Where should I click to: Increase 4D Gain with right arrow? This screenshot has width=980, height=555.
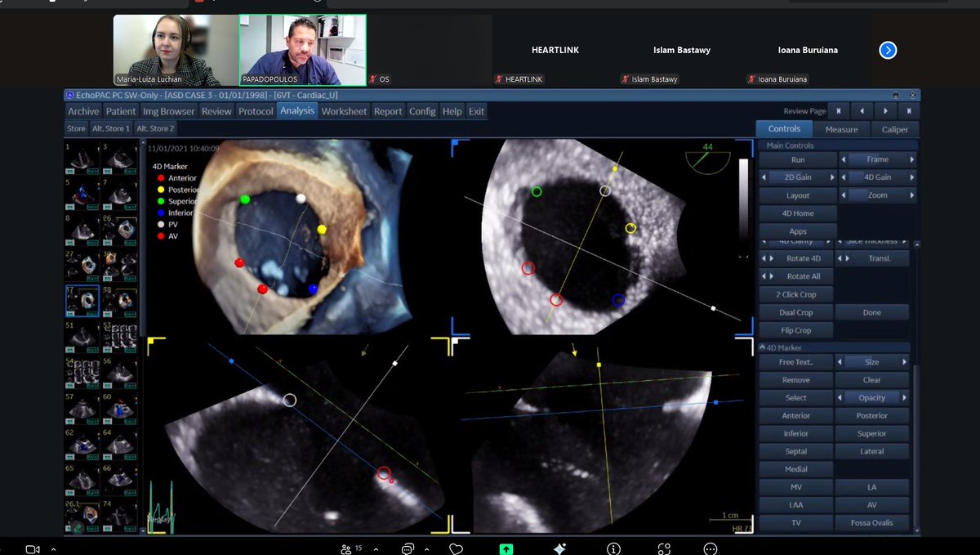(x=912, y=177)
